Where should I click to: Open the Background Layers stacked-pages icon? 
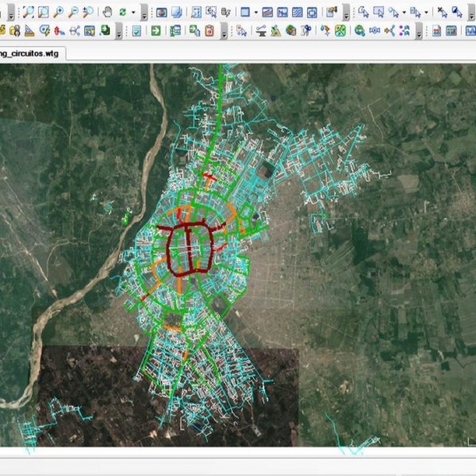coord(177,13)
